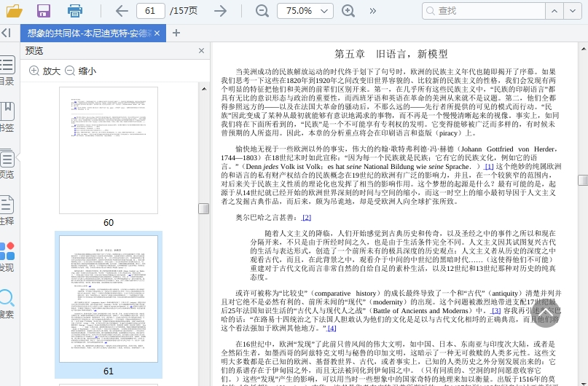This screenshot has height=386, width=588.
Task: Expand more toolbar tools with the double chevron
Action: click(x=372, y=11)
